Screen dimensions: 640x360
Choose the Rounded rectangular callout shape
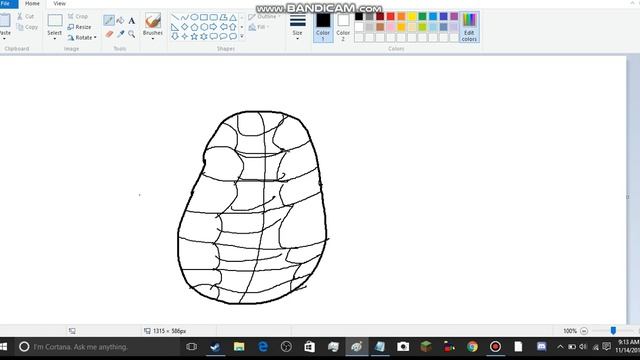[213, 36]
